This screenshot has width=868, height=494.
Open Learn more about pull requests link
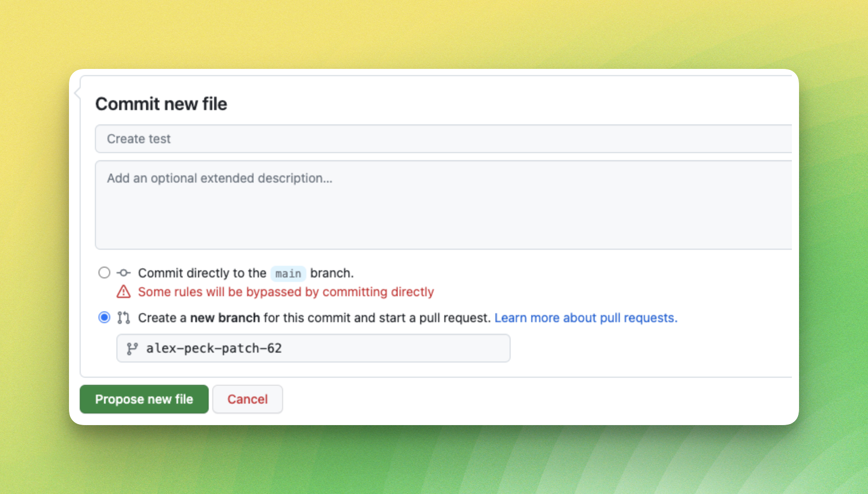(x=586, y=318)
